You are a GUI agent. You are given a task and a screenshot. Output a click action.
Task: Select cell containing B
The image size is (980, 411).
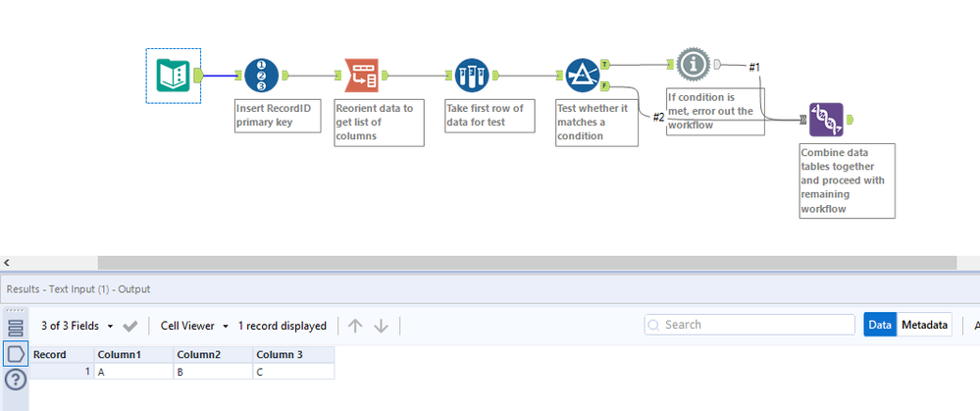click(213, 372)
